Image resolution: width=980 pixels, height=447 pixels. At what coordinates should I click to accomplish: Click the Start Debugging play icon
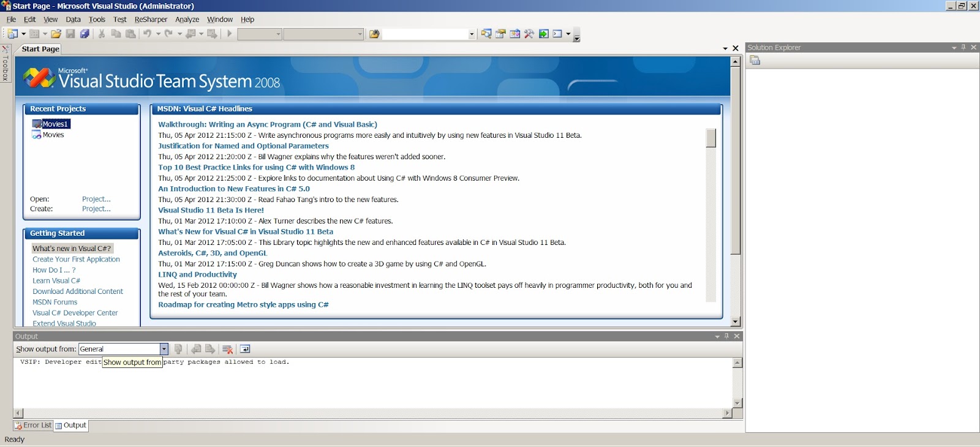230,34
